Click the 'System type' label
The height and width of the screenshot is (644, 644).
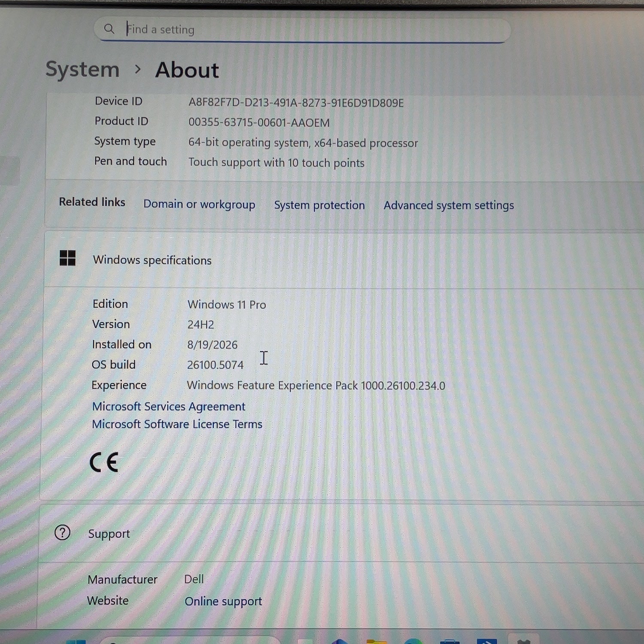tap(125, 141)
